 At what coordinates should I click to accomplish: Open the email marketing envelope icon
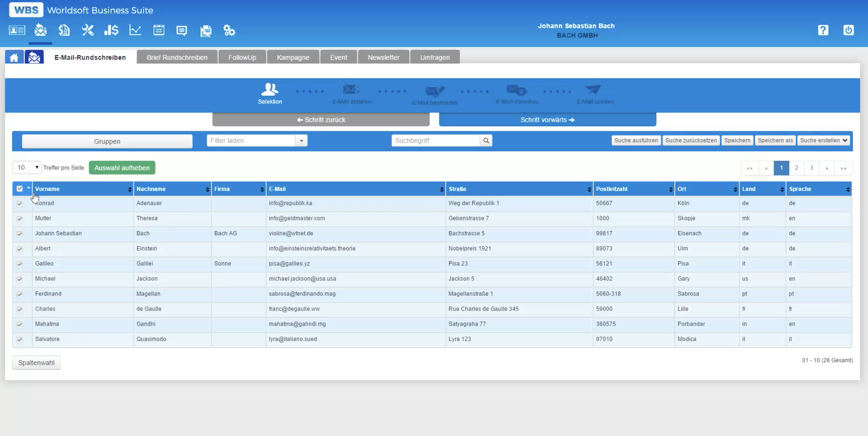click(x=40, y=30)
